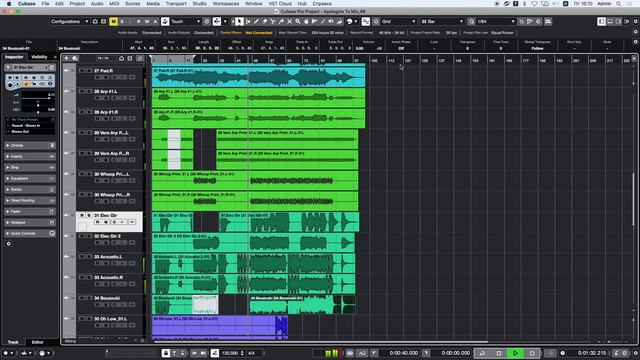Viewport: 640px width, 360px height.
Task: Toggle the global Read R automation button
Action: [138, 21]
